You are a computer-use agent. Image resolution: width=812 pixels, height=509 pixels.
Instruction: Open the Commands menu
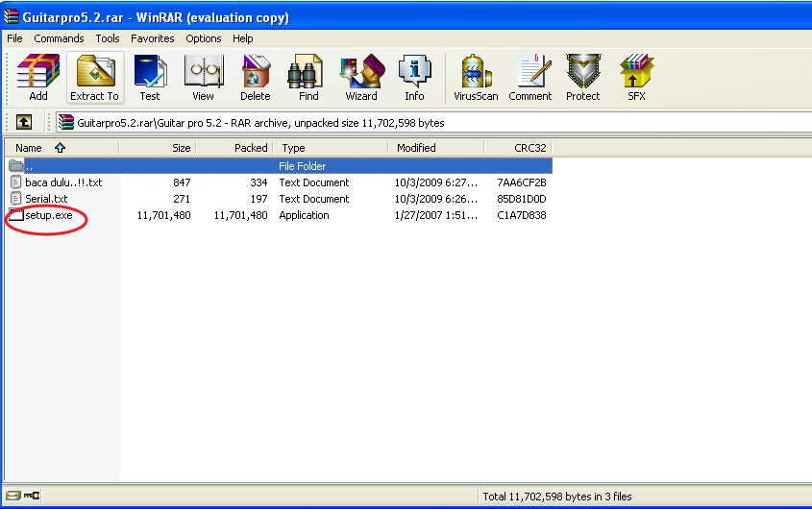(x=59, y=38)
